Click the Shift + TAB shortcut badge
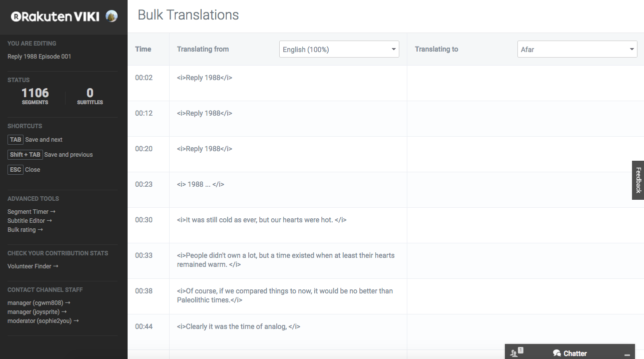The height and width of the screenshot is (359, 644). click(25, 155)
